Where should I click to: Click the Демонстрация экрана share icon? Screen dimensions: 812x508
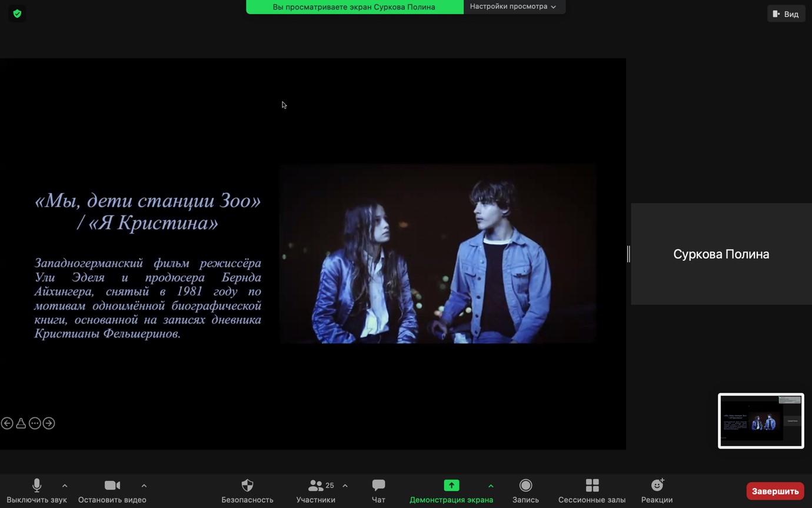tap(451, 486)
